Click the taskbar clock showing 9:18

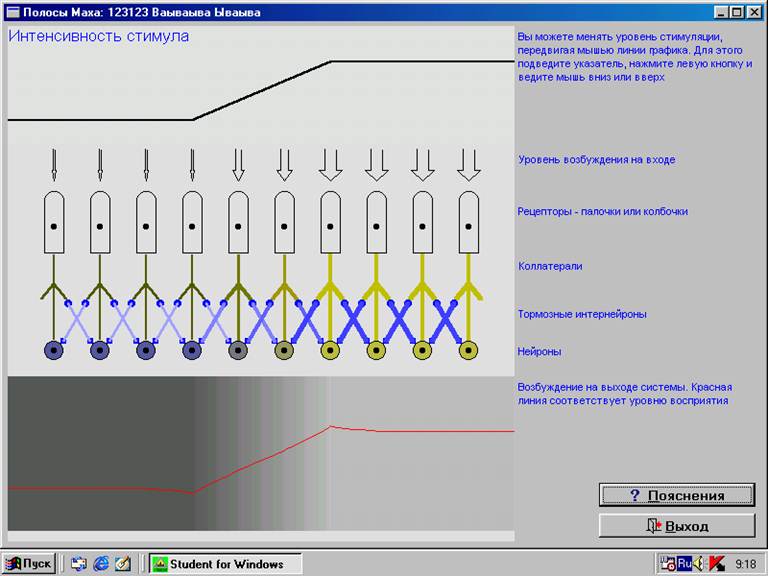pyautogui.click(x=745, y=564)
